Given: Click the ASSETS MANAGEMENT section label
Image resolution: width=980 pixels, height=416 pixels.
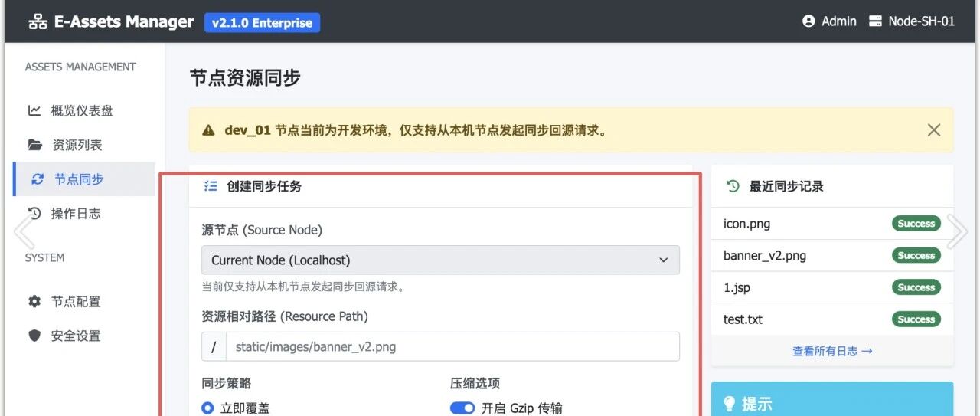Looking at the screenshot, I should [80, 67].
